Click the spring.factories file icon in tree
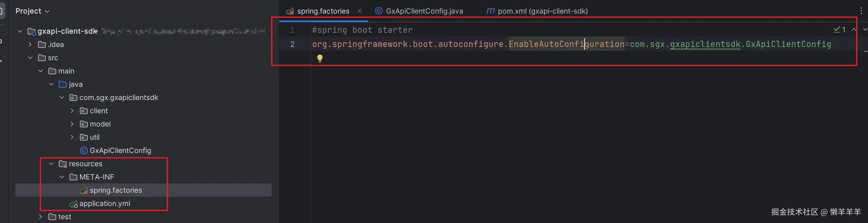Viewport: 868px width, 223px height. tap(84, 191)
